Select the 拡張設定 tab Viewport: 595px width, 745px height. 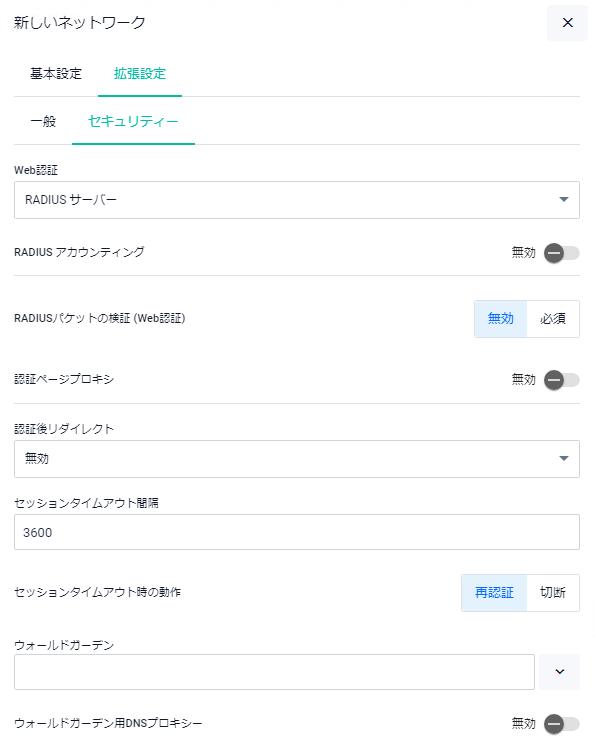(x=140, y=74)
